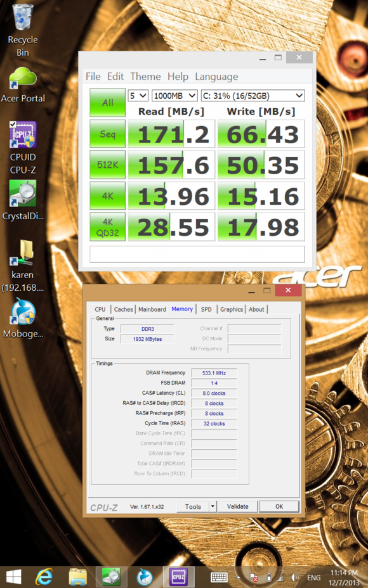Expand the 1000MB test size dropdown
Image resolution: width=368 pixels, height=588 pixels.
coord(174,96)
